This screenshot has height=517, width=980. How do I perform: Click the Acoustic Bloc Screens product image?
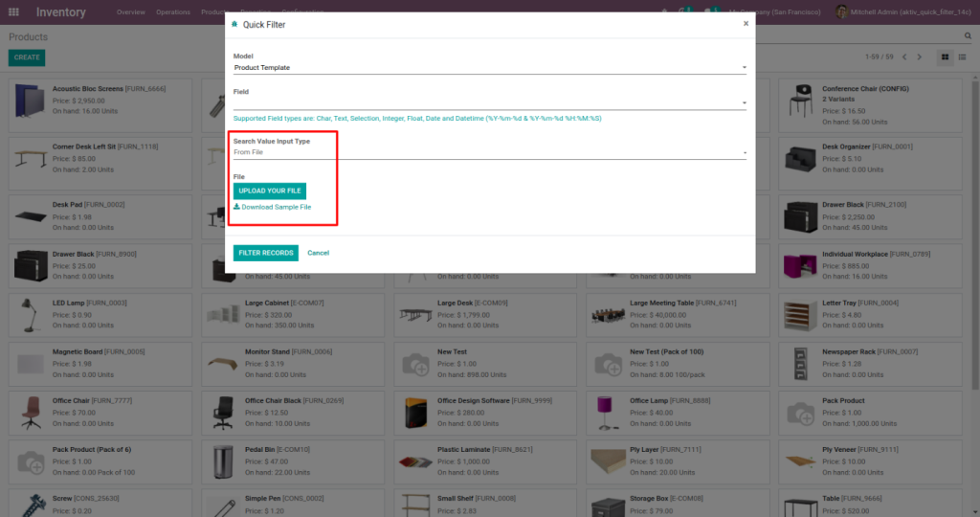click(30, 101)
